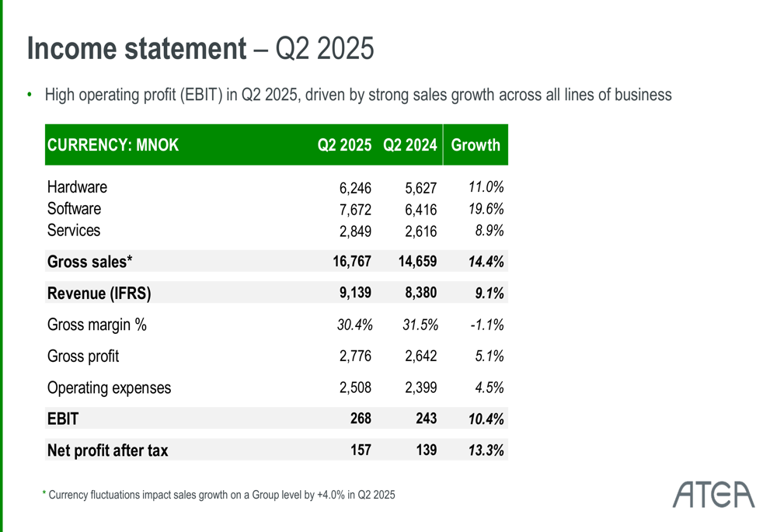Click the Services row label
Screen dimensions: 777x532
(x=74, y=231)
